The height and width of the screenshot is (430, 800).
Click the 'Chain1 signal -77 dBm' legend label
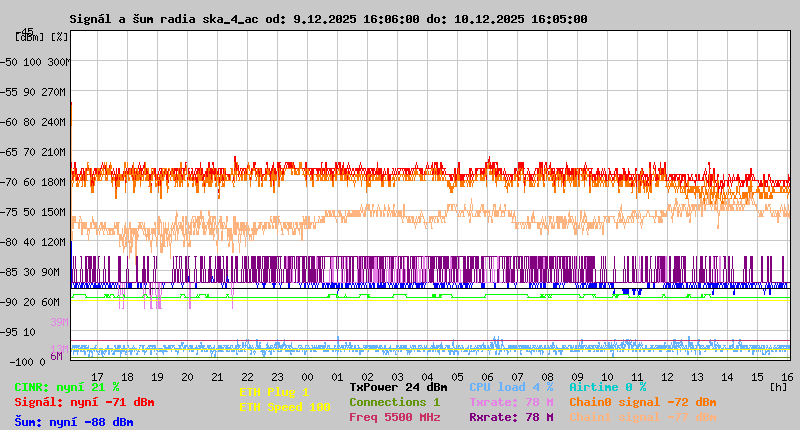pyautogui.click(x=643, y=417)
